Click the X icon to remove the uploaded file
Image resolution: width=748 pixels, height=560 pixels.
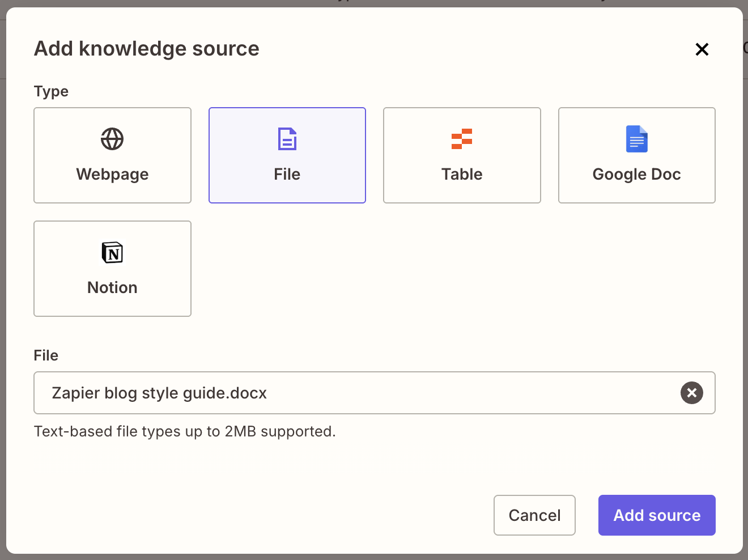click(x=691, y=393)
